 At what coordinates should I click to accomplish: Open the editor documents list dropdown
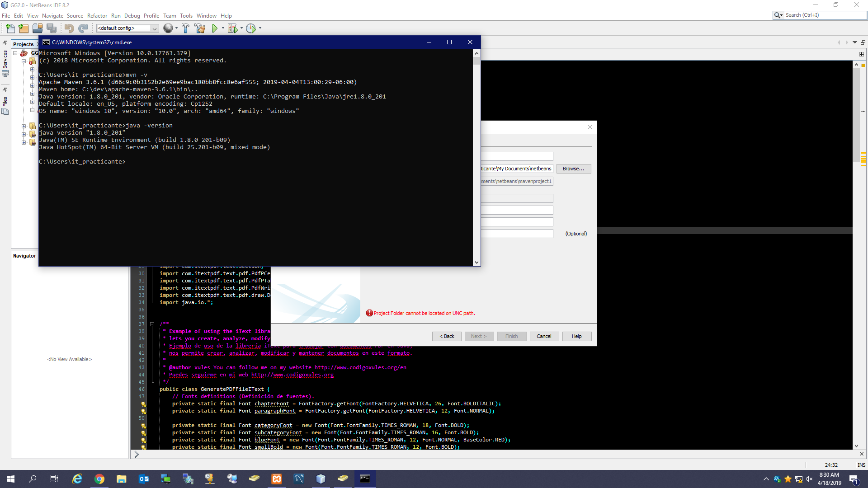855,42
